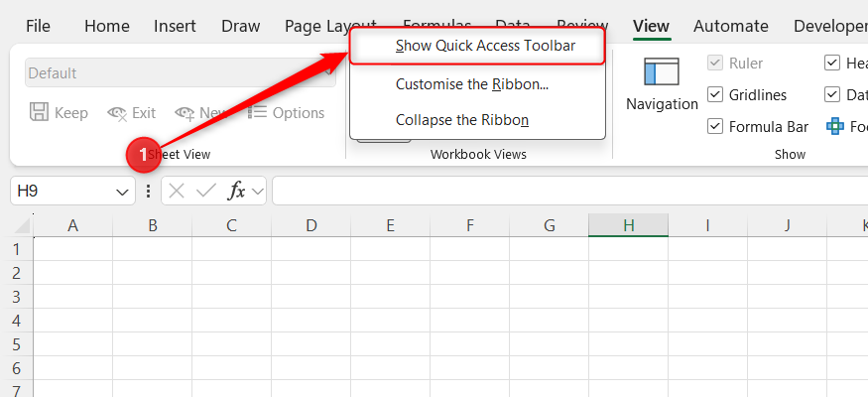Click the Keep sheet view button

click(x=59, y=113)
